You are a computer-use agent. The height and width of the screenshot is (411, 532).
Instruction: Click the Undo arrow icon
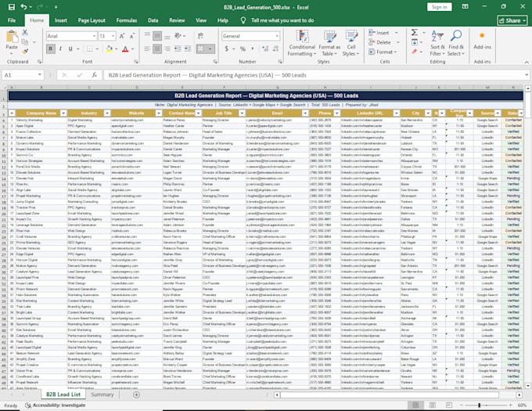[23, 7]
